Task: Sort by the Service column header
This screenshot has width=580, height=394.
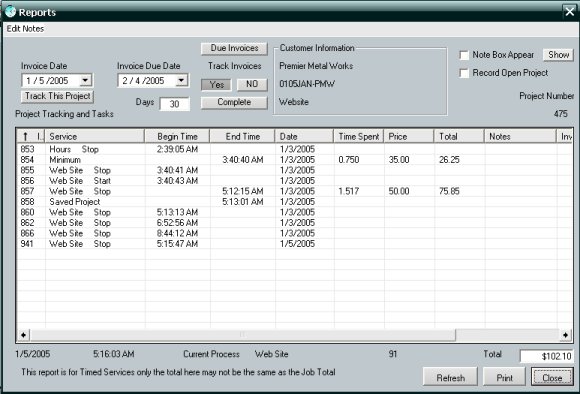Action: tap(95, 137)
